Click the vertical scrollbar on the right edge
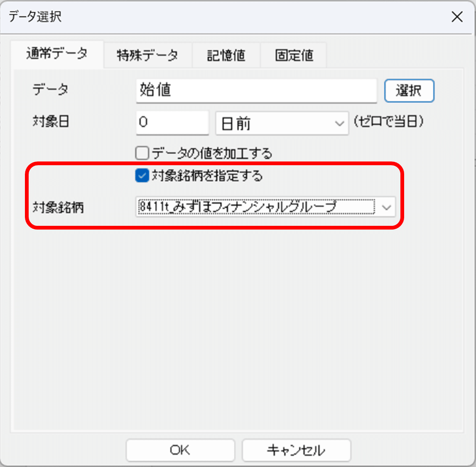 [474, 232]
